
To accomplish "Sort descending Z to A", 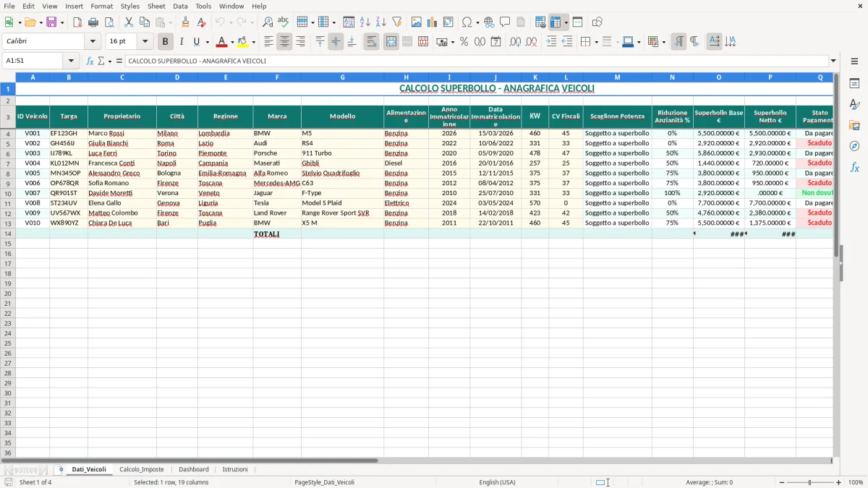I will pyautogui.click(x=380, y=22).
